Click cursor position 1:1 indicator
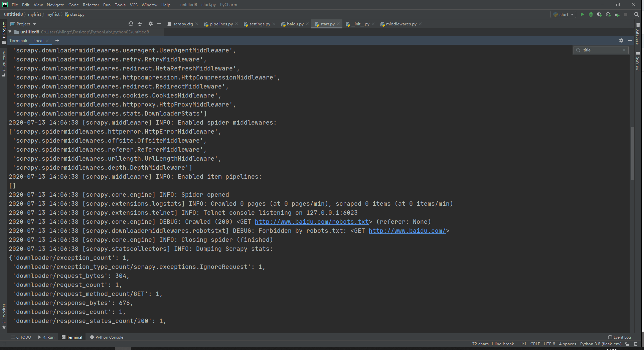The width and height of the screenshot is (644, 350). 523,344
